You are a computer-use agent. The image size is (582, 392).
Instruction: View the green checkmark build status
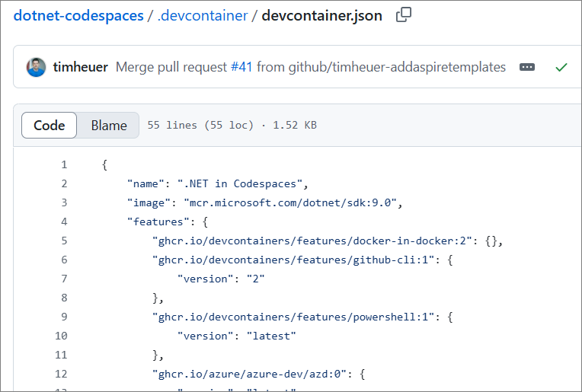[561, 67]
